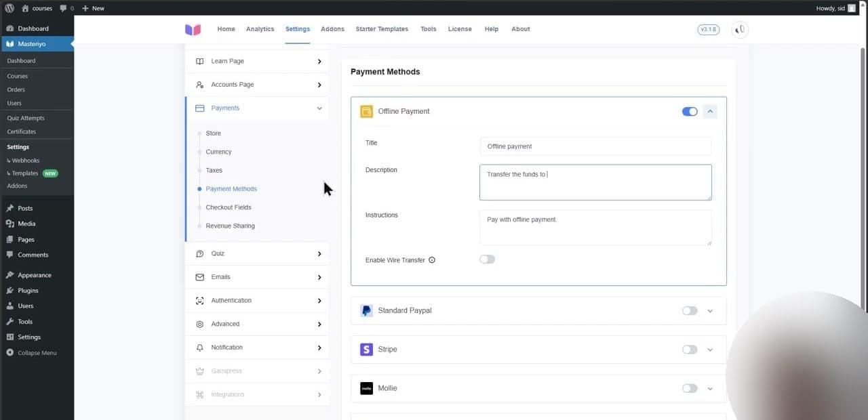Expand the Advanced settings section
This screenshot has height=420, width=868.
257,324
